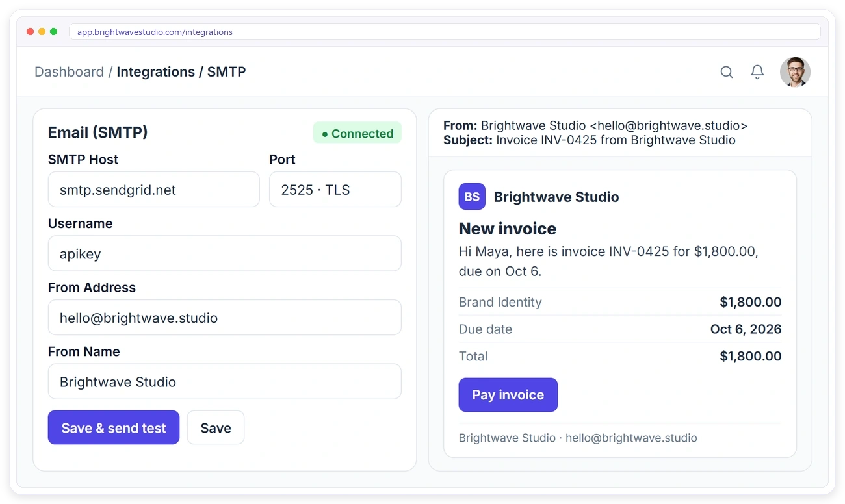
Task: Click the Subject line of email preview
Action: click(590, 140)
